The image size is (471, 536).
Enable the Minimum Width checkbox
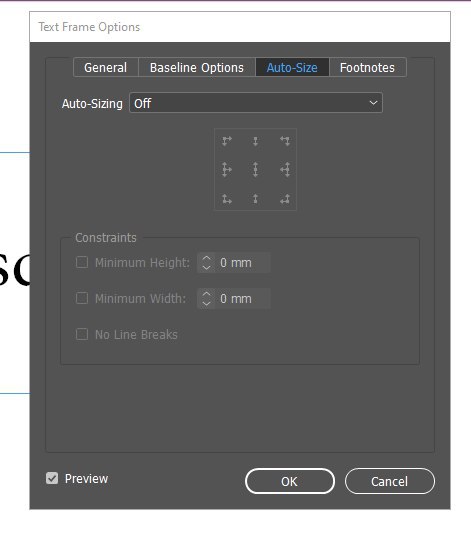click(82, 298)
